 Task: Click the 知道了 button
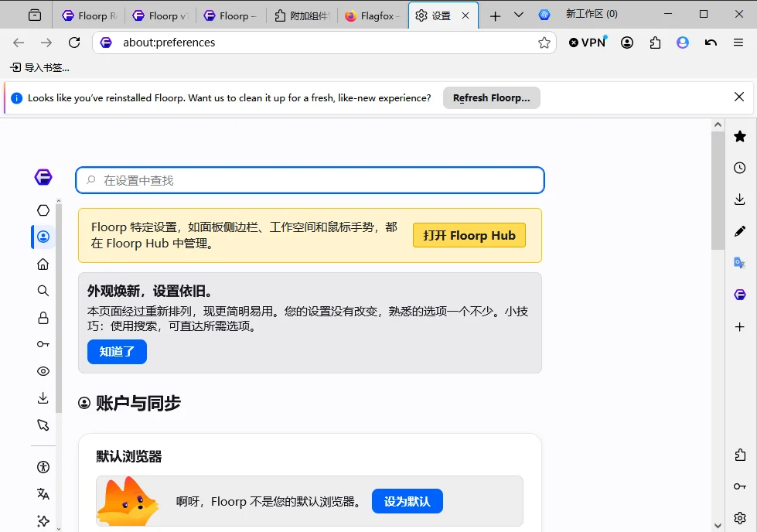pyautogui.click(x=117, y=352)
